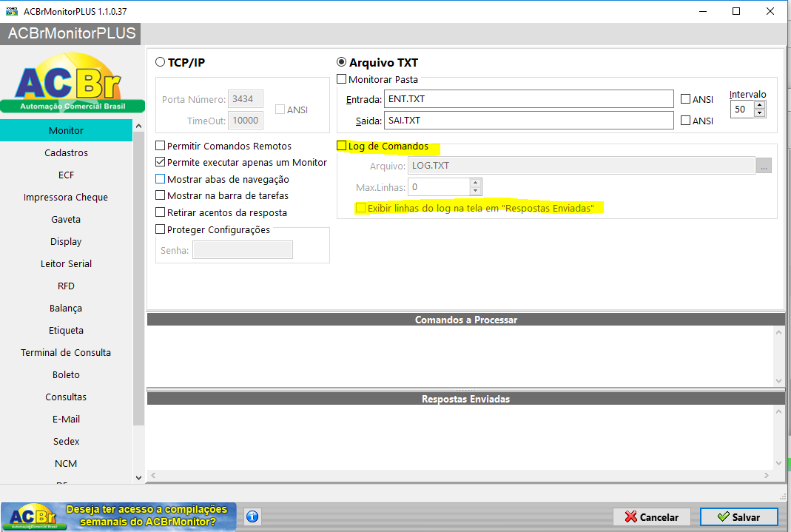This screenshot has height=532, width=791.
Task: Open the NCM section
Action: [66, 463]
